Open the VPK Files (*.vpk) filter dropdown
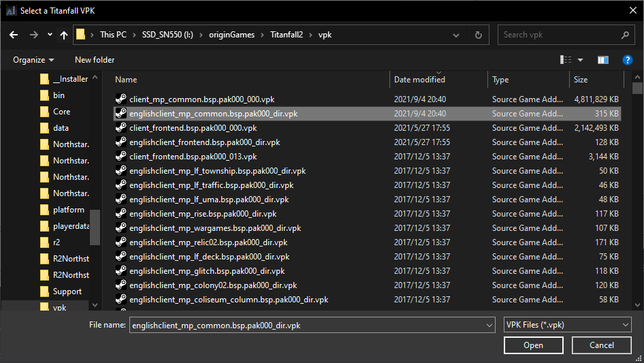644x363 pixels. 567,325
